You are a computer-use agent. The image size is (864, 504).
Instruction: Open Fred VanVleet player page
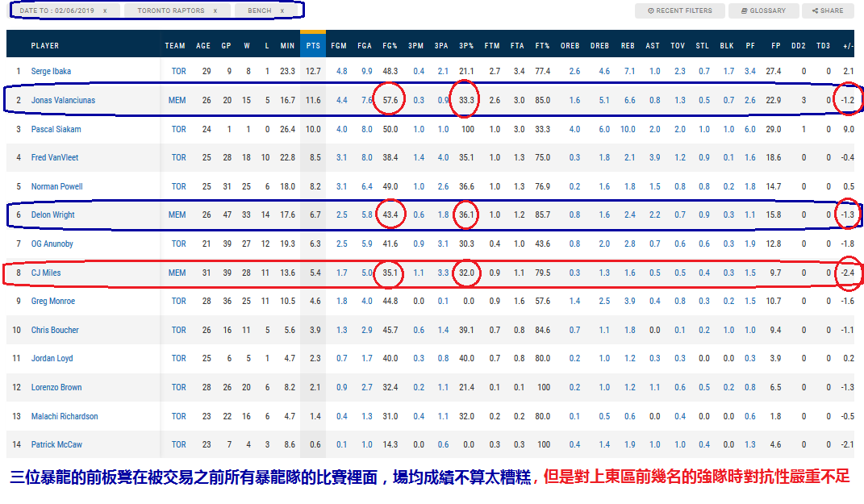click(x=55, y=157)
